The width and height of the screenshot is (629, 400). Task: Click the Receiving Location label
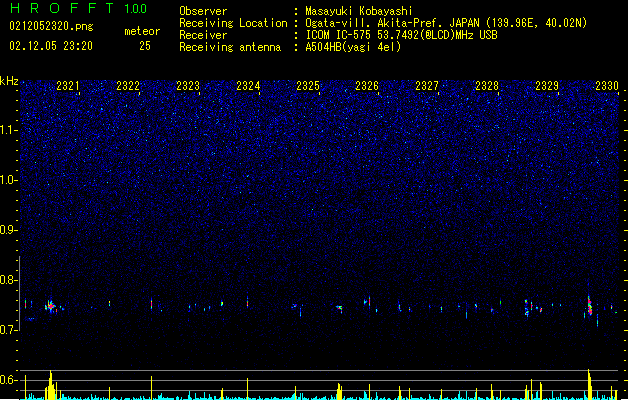[x=233, y=23]
